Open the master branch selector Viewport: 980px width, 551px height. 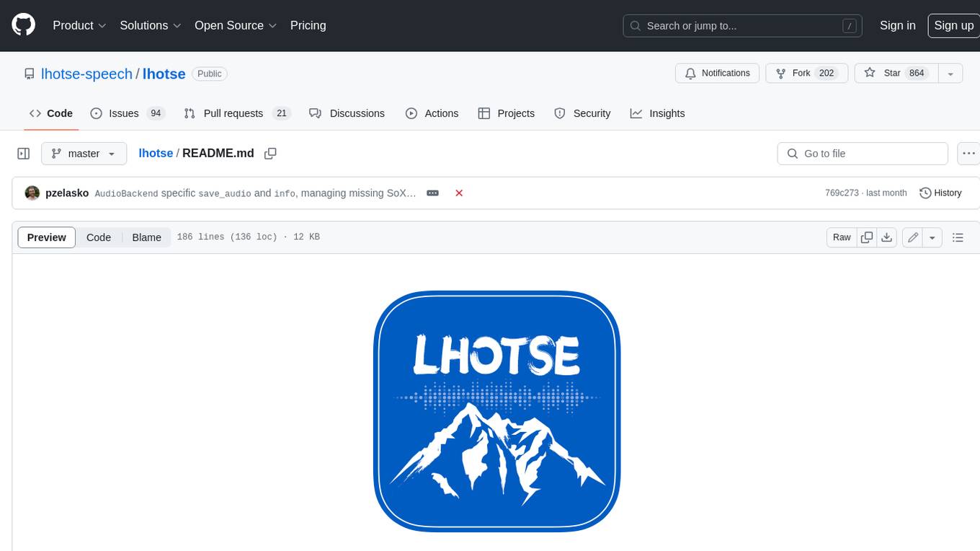(x=84, y=154)
